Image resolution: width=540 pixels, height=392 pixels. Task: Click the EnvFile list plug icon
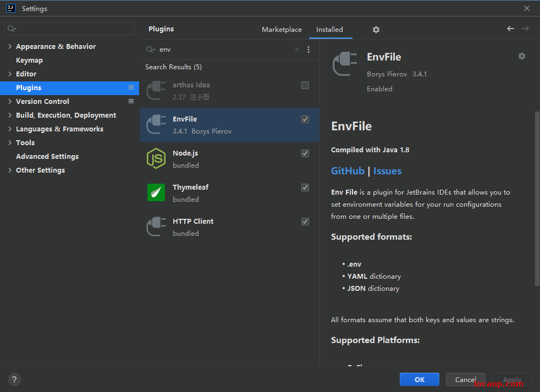(156, 124)
